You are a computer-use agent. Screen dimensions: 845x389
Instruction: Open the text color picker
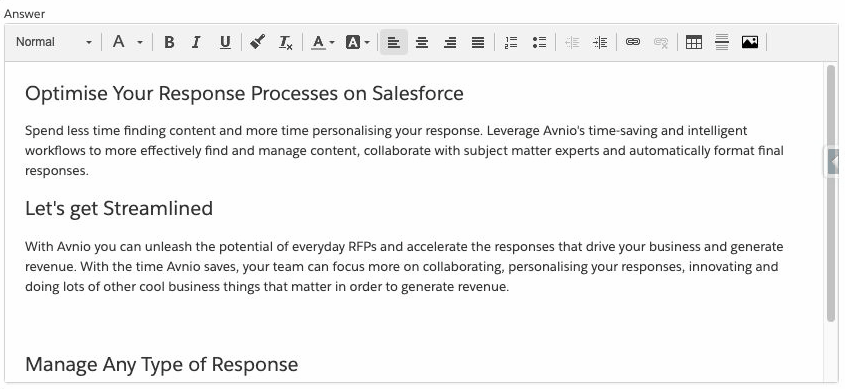coord(322,42)
